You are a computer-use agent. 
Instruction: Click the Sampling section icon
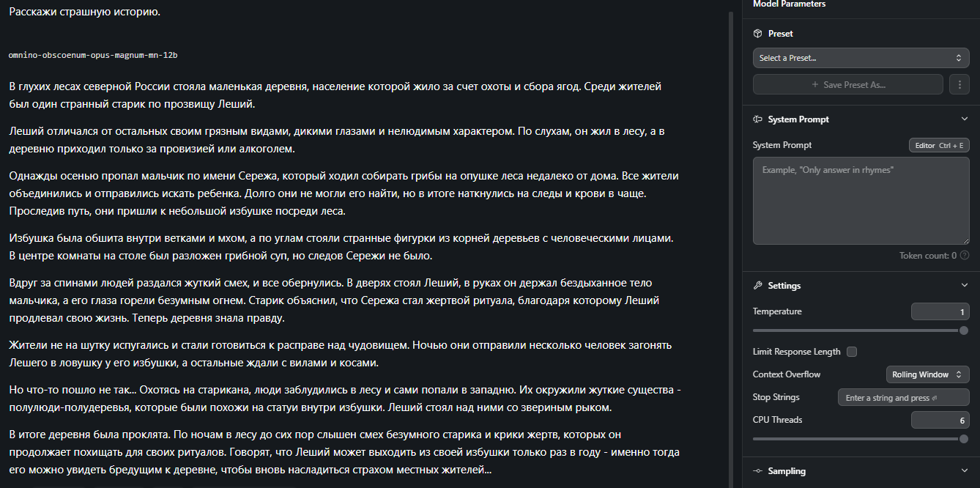758,471
